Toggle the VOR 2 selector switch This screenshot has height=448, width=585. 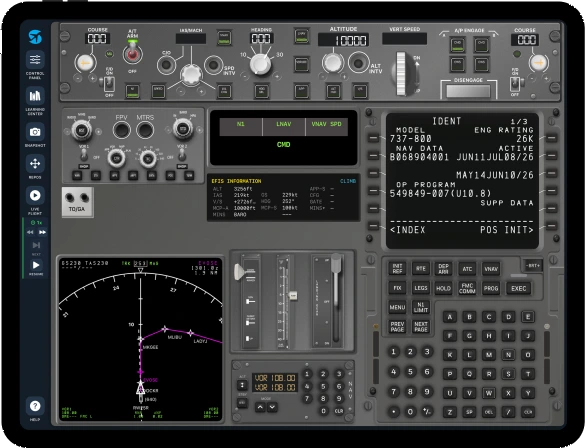coord(182,153)
